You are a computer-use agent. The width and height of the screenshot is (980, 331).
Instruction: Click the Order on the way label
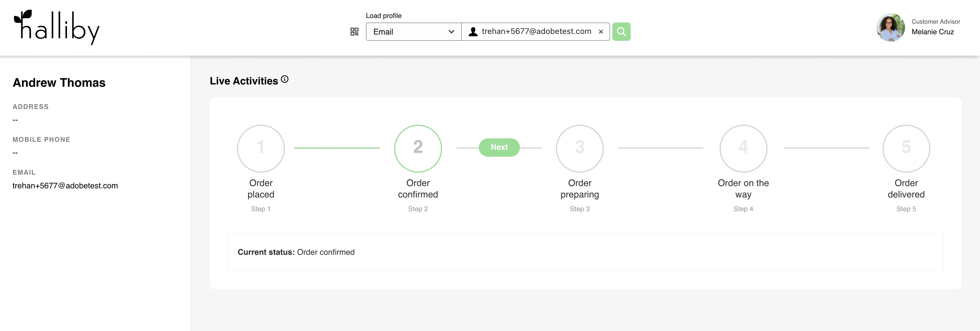743,189
